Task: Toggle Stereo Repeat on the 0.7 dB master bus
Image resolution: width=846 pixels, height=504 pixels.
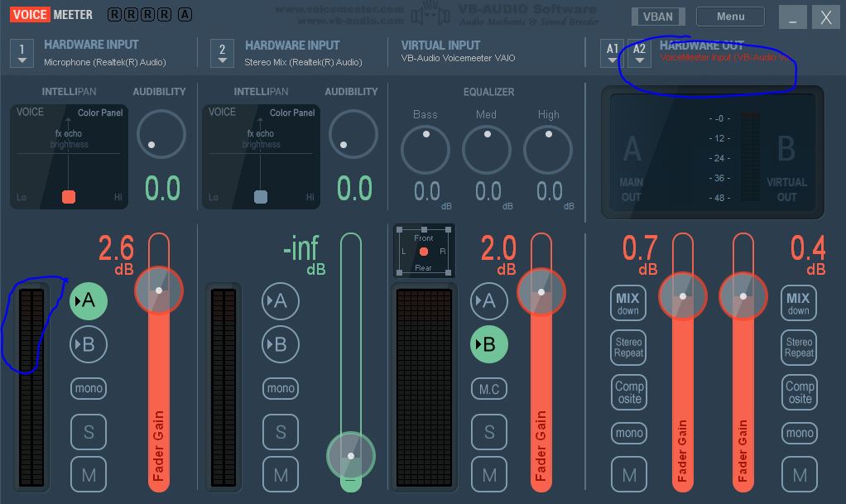Action: coord(628,348)
